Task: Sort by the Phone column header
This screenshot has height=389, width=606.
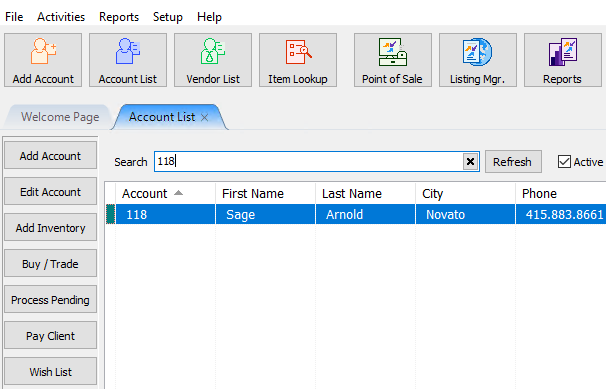Action: click(x=561, y=193)
